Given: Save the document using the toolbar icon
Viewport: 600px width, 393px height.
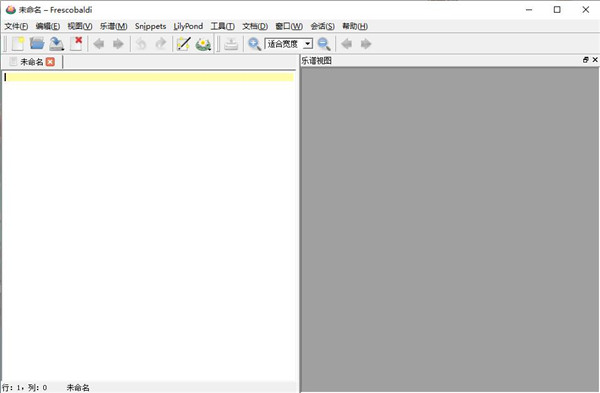Looking at the screenshot, I should (x=57, y=44).
